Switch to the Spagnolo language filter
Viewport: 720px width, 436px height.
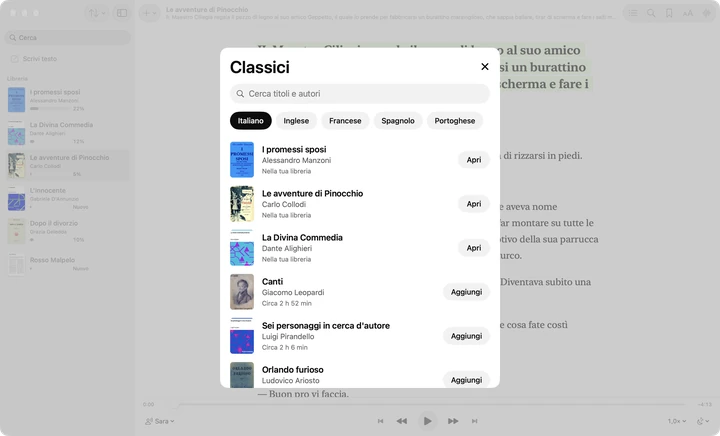398,121
